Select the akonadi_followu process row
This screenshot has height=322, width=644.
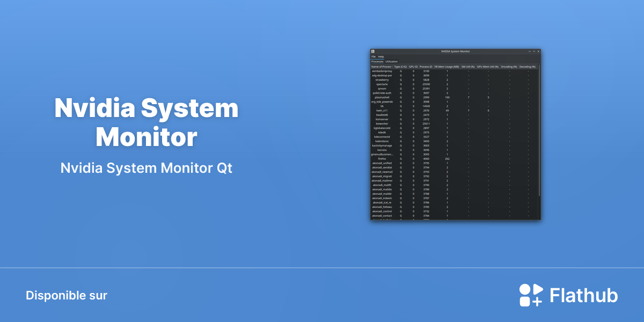pos(454,207)
